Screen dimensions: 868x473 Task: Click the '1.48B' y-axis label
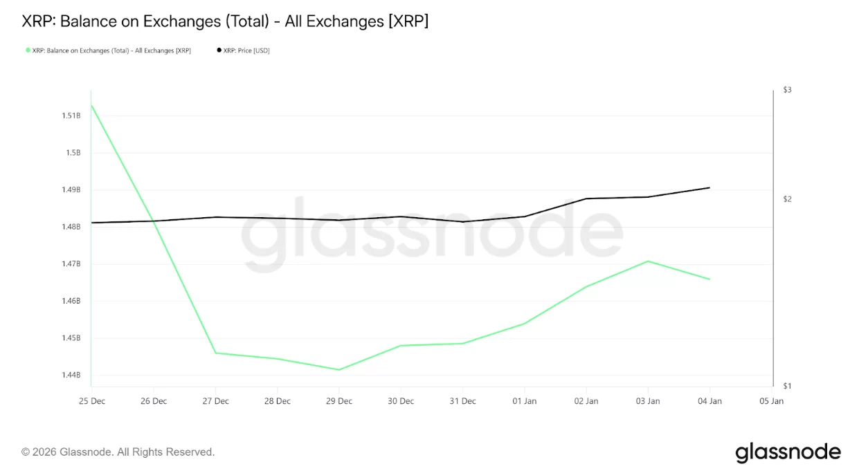coord(71,227)
